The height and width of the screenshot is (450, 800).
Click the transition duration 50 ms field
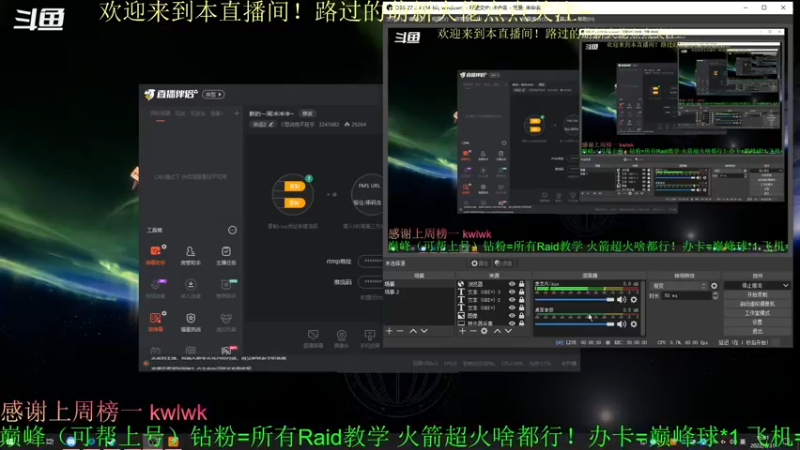[x=686, y=295]
